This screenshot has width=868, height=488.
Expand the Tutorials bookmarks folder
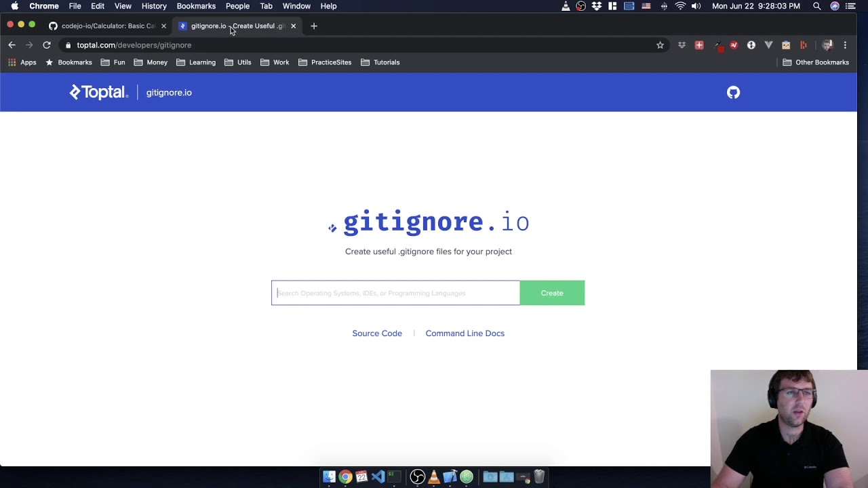coord(380,62)
